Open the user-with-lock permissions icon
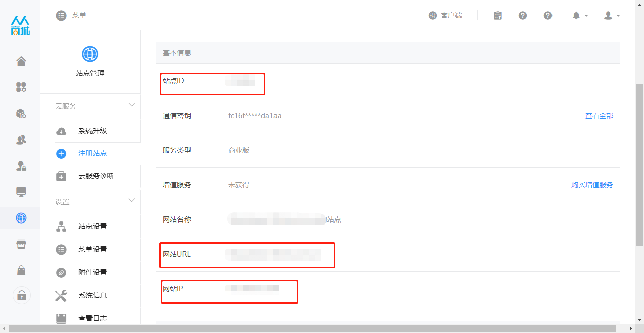Image resolution: width=644 pixels, height=333 pixels. [x=21, y=166]
